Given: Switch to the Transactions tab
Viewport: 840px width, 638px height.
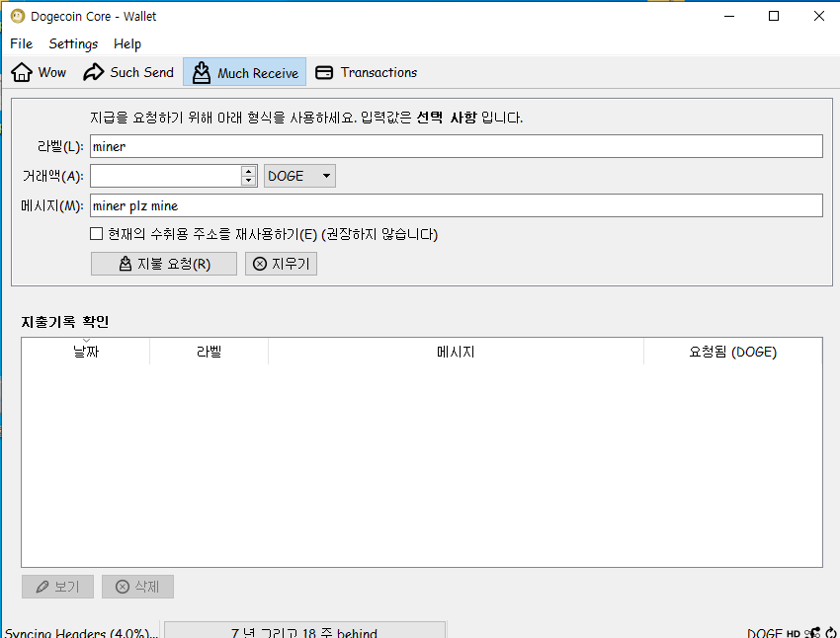Looking at the screenshot, I should coord(367,72).
